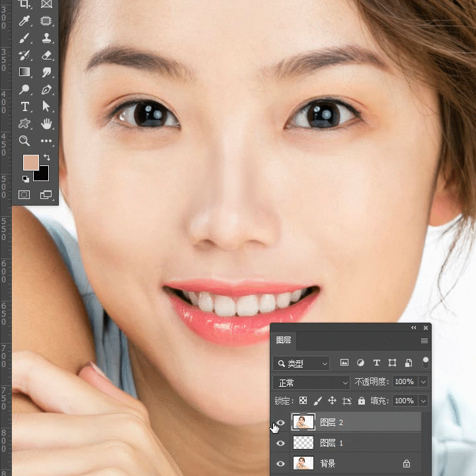This screenshot has height=476, width=476.
Task: Hide 背景 layer visibility eye
Action: point(281,463)
